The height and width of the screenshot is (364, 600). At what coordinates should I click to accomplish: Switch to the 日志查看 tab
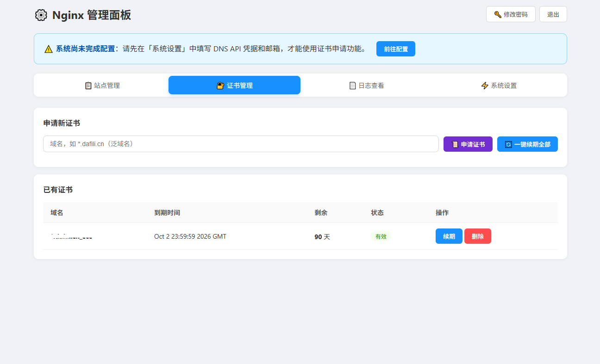[367, 85]
